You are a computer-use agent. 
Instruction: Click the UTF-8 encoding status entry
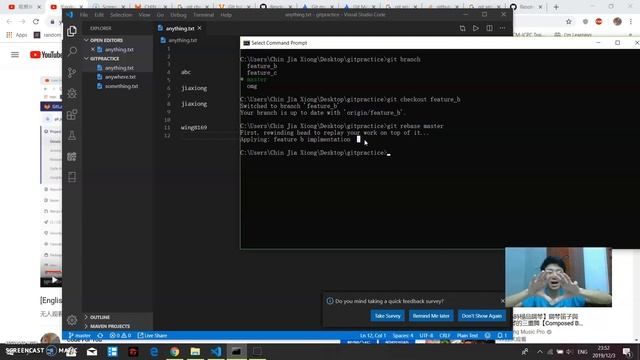pyautogui.click(x=426, y=336)
